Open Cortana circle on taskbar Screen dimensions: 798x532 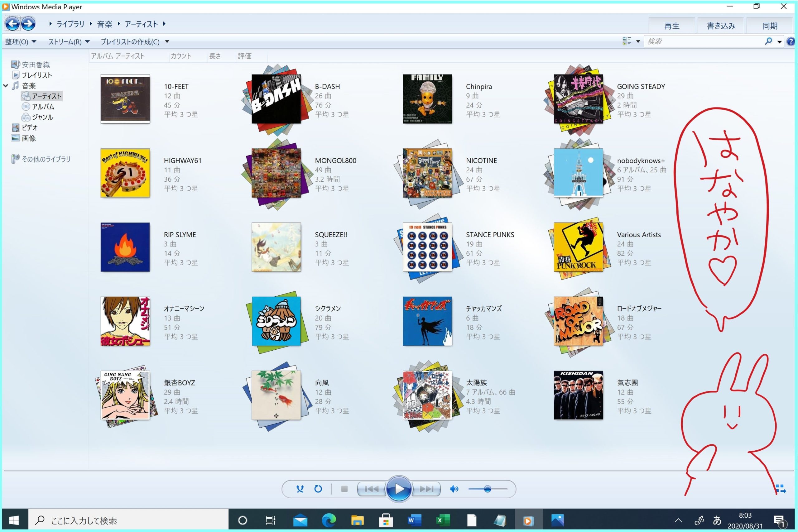243,520
